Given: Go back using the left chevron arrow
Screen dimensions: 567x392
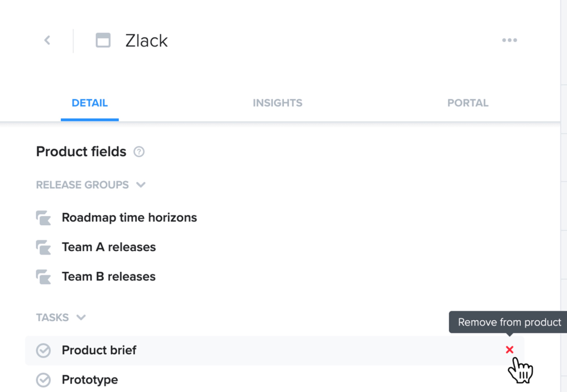Looking at the screenshot, I should [47, 40].
